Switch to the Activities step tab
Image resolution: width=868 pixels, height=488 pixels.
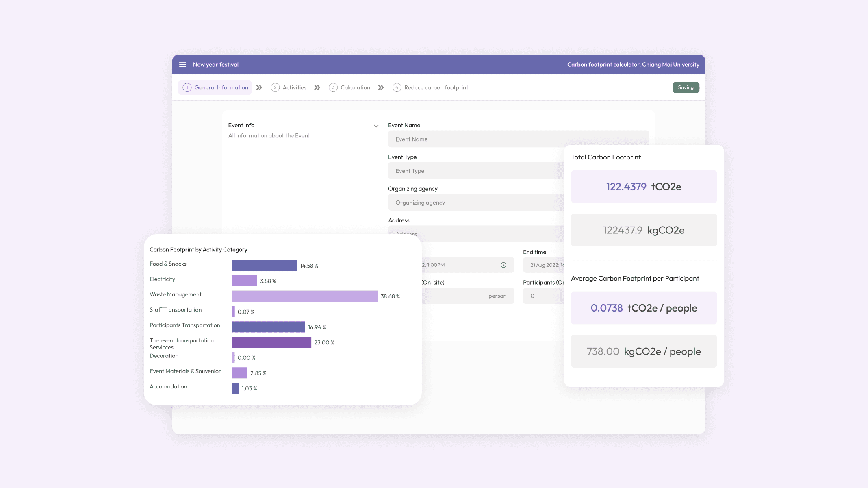coord(294,87)
